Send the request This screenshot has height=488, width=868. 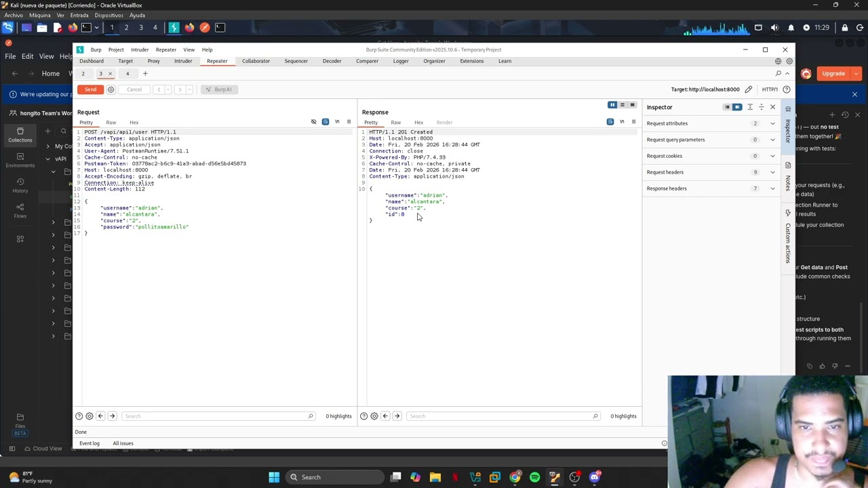coord(90,89)
